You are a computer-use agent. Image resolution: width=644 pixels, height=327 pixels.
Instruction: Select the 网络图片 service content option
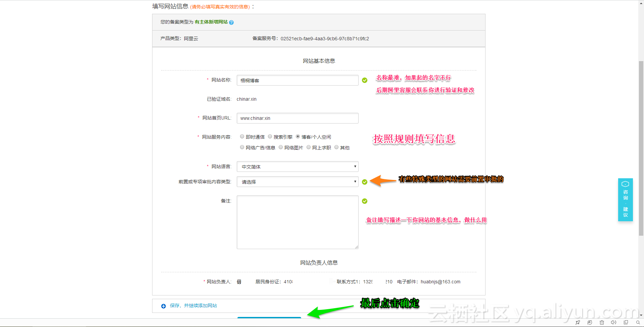281,147
